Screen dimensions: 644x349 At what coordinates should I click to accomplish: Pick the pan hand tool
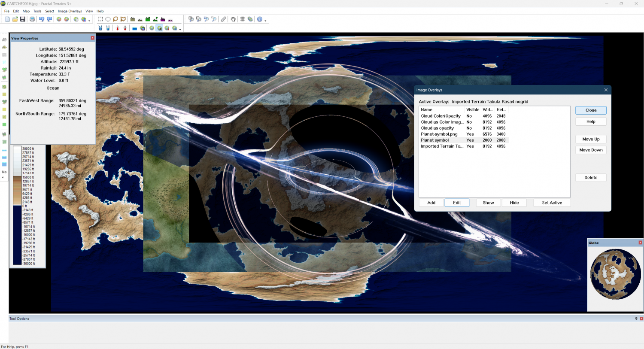(x=233, y=19)
